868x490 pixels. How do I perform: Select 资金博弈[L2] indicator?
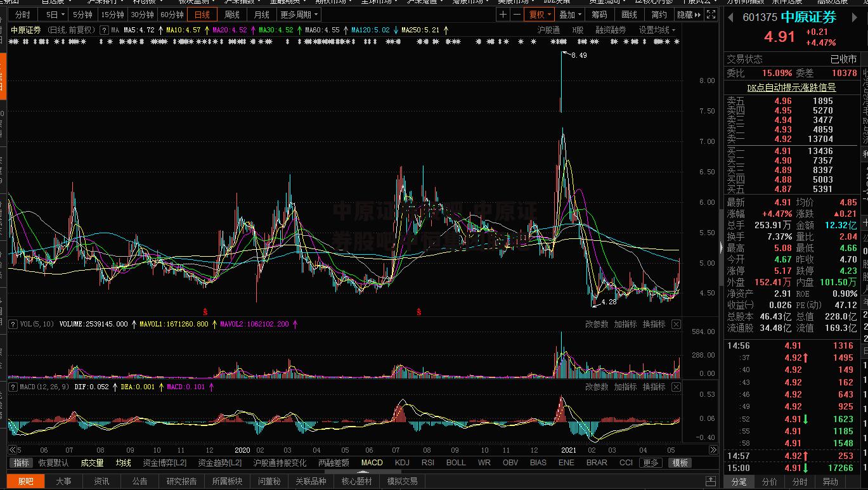pos(165,463)
